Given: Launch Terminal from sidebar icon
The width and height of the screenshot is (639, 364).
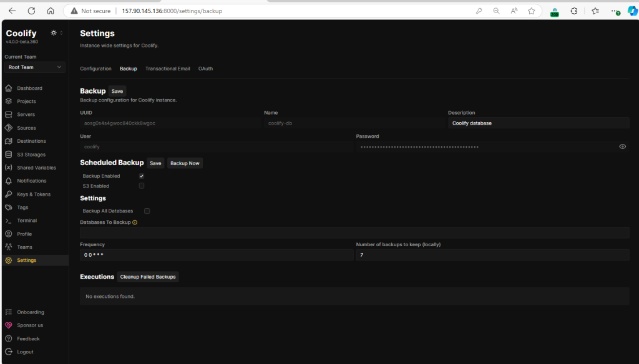Looking at the screenshot, I should (x=9, y=221).
